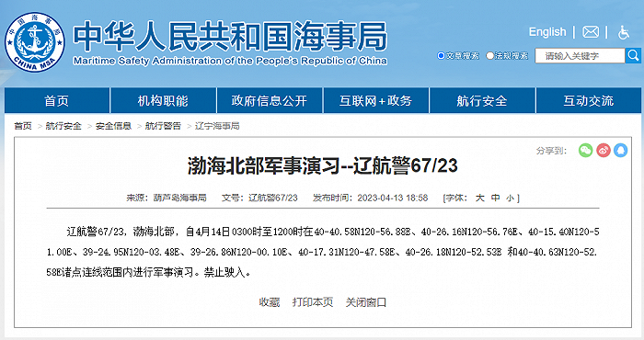Viewport: 644px width, 340px height.
Task: Go to 首页 in the breadcrumb
Action: [x=23, y=126]
